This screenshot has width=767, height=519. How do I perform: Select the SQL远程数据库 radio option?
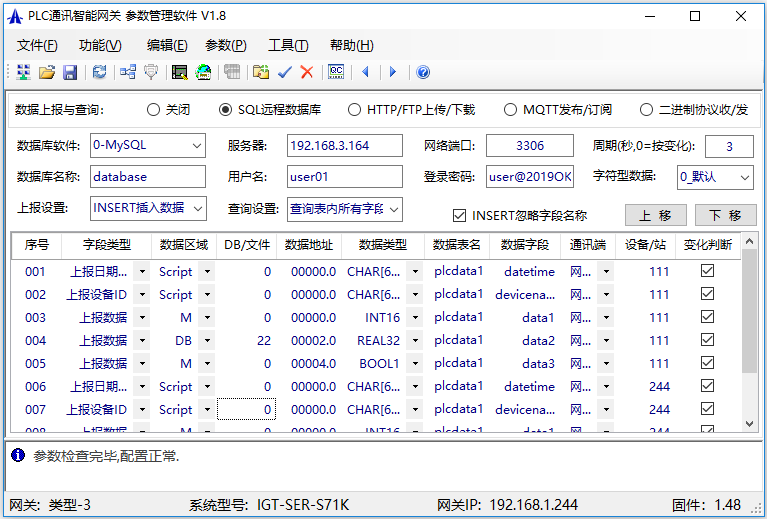tap(225, 110)
